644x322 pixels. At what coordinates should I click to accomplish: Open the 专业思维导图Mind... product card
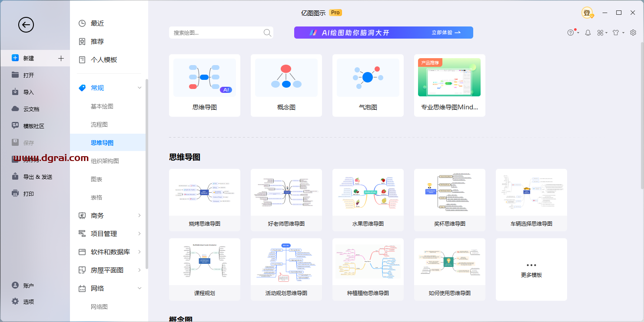[450, 85]
